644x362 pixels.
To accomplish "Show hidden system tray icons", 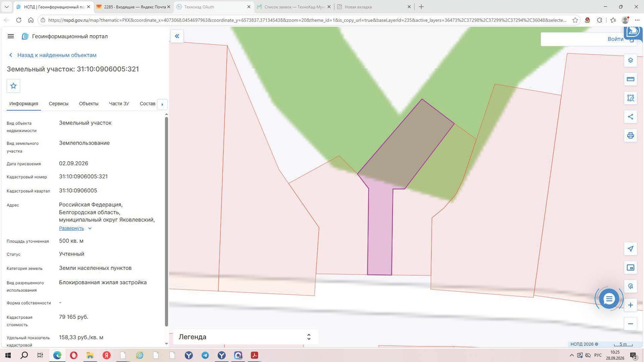I will pyautogui.click(x=571, y=355).
